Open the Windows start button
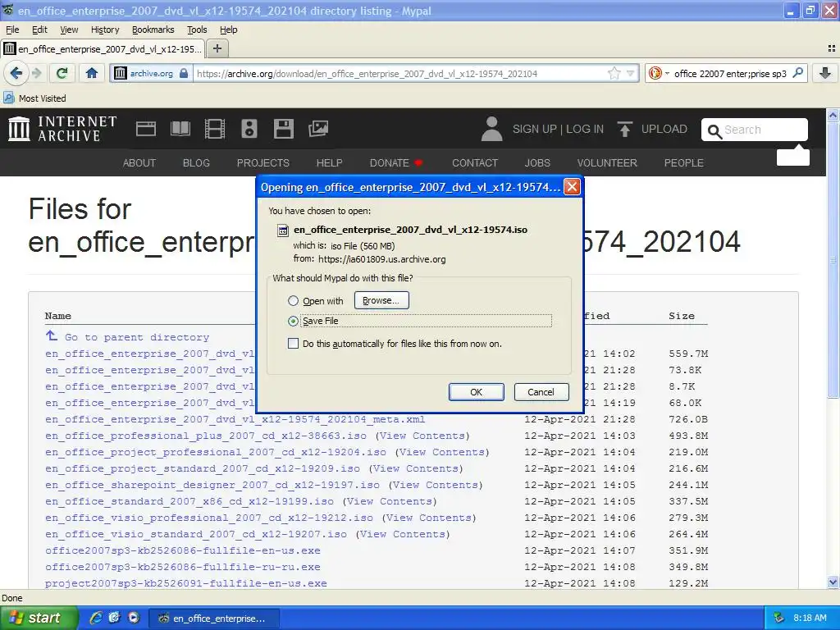Screen dimensions: 840x630 point(39,618)
